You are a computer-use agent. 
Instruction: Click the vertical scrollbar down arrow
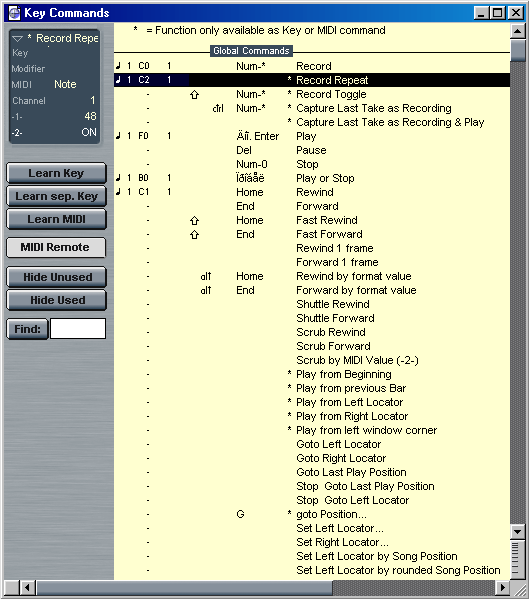518,531
